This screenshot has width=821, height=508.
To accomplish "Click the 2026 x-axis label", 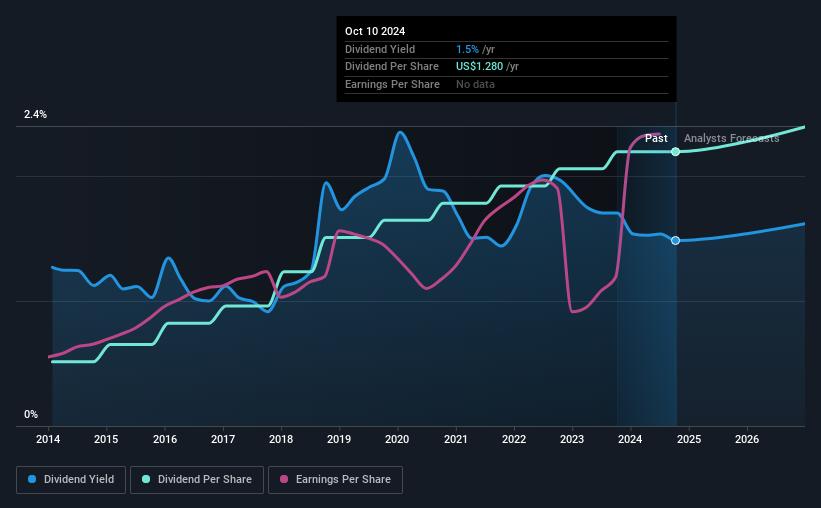I will [x=747, y=439].
